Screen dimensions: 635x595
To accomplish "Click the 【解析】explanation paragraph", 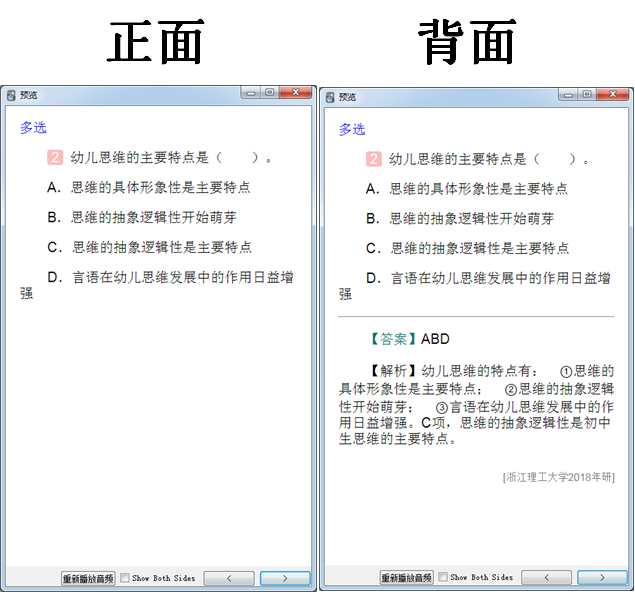I will pos(477,405).
